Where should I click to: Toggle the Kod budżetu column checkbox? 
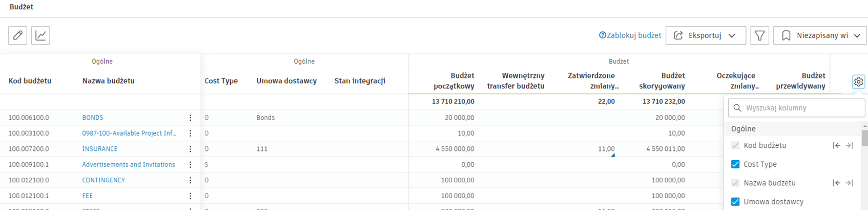coord(735,145)
